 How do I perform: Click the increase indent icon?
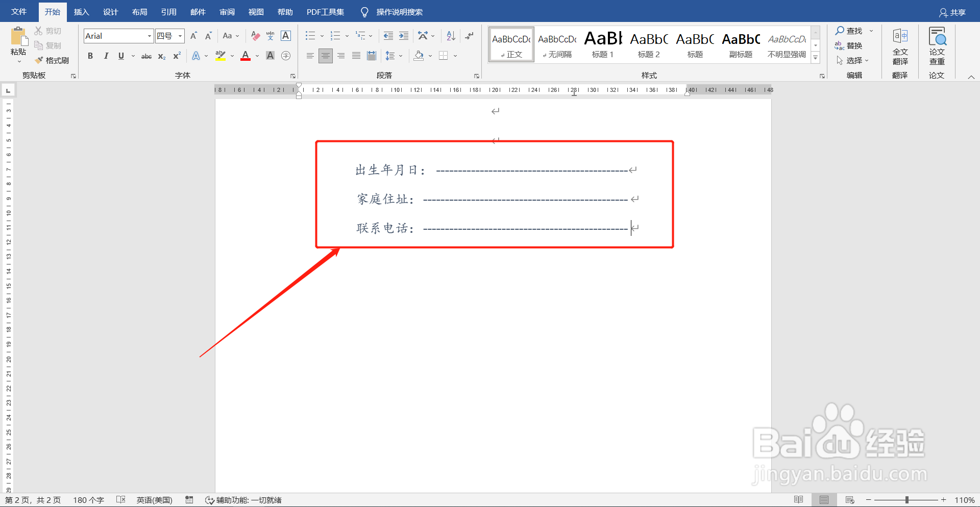404,36
